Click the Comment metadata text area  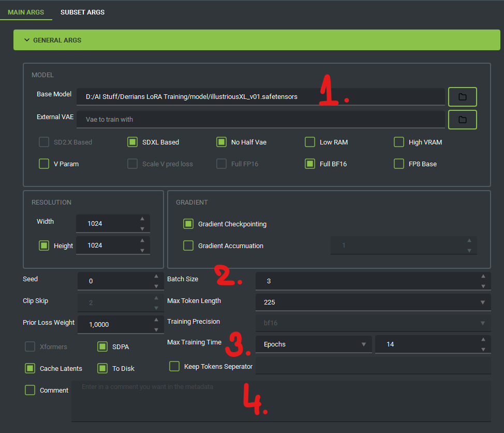click(281, 401)
